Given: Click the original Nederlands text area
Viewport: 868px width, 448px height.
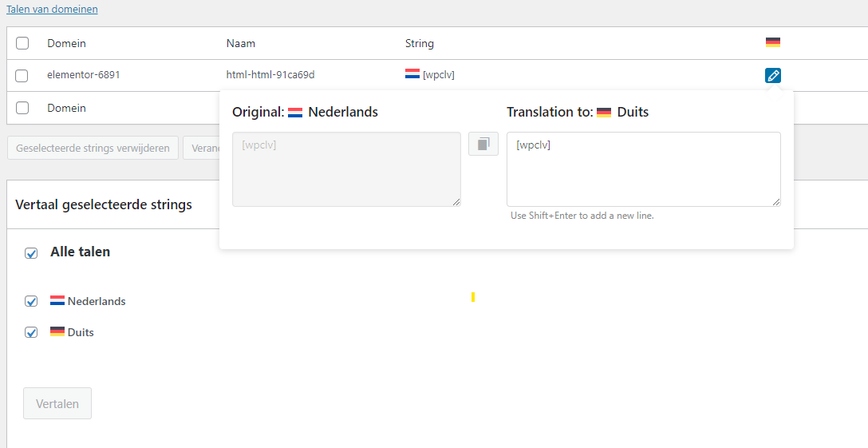Looking at the screenshot, I should [346, 169].
